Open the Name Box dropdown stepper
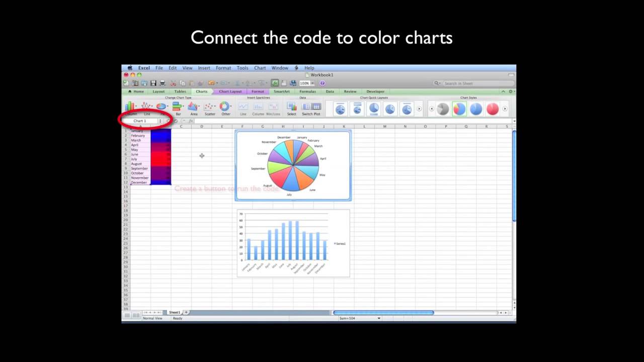 point(160,121)
